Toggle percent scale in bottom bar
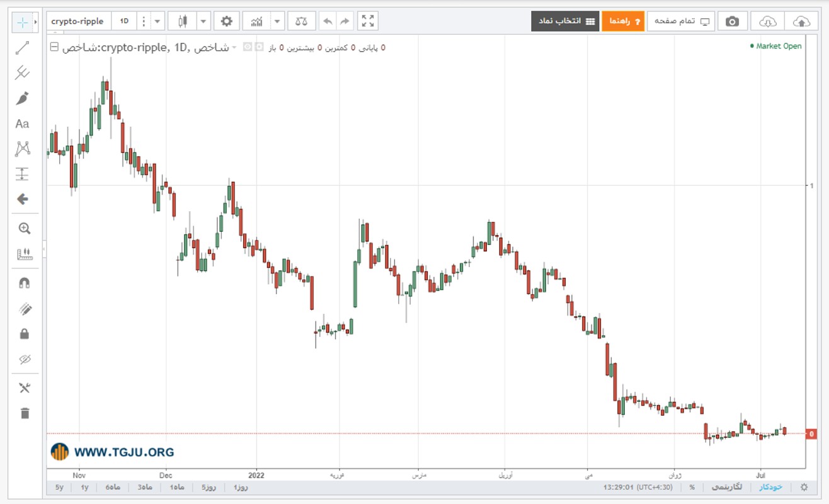Viewport: 829px width, 504px height. point(692,487)
